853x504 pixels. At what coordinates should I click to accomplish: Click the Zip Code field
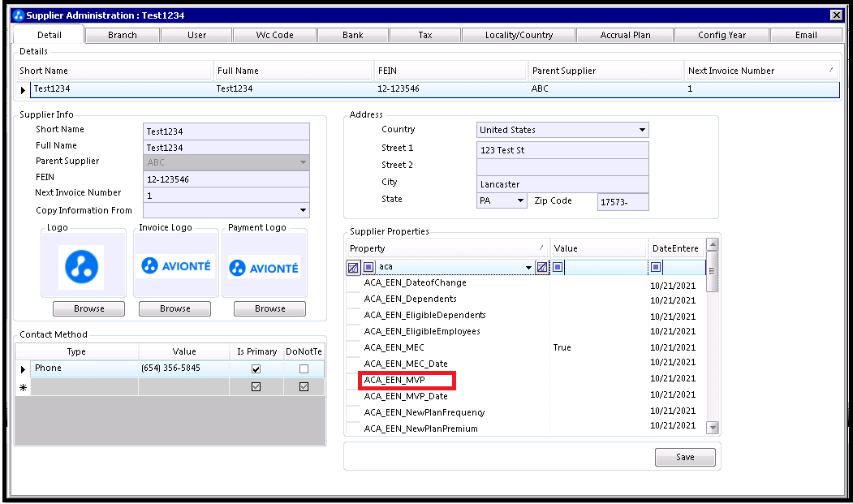[x=623, y=202]
